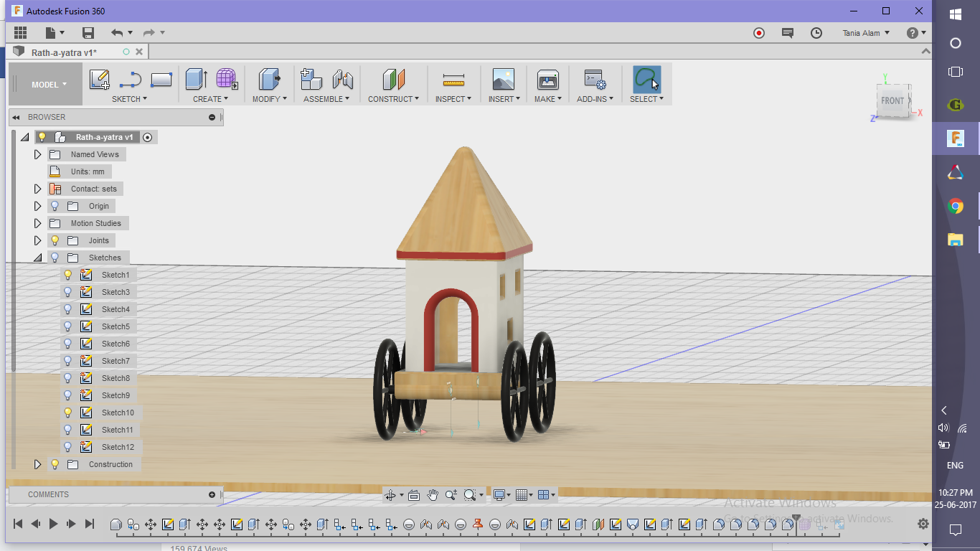Toggle visibility bulb for Construction folder

pyautogui.click(x=55, y=464)
